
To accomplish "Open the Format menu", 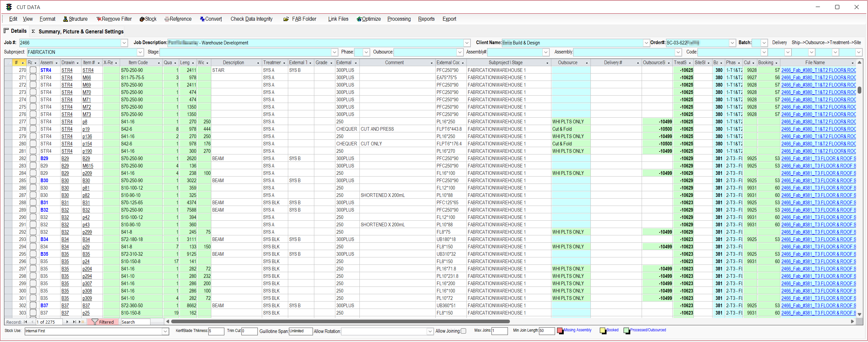I will 47,19.
